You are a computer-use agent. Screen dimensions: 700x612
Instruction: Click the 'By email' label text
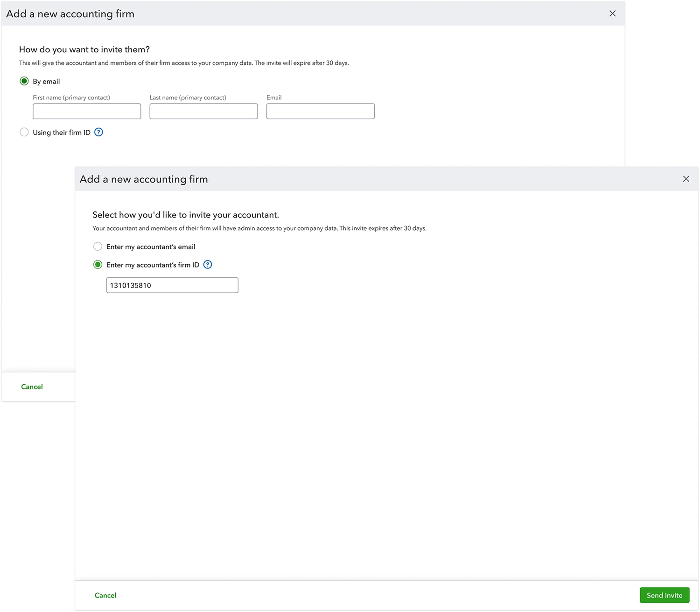point(46,81)
